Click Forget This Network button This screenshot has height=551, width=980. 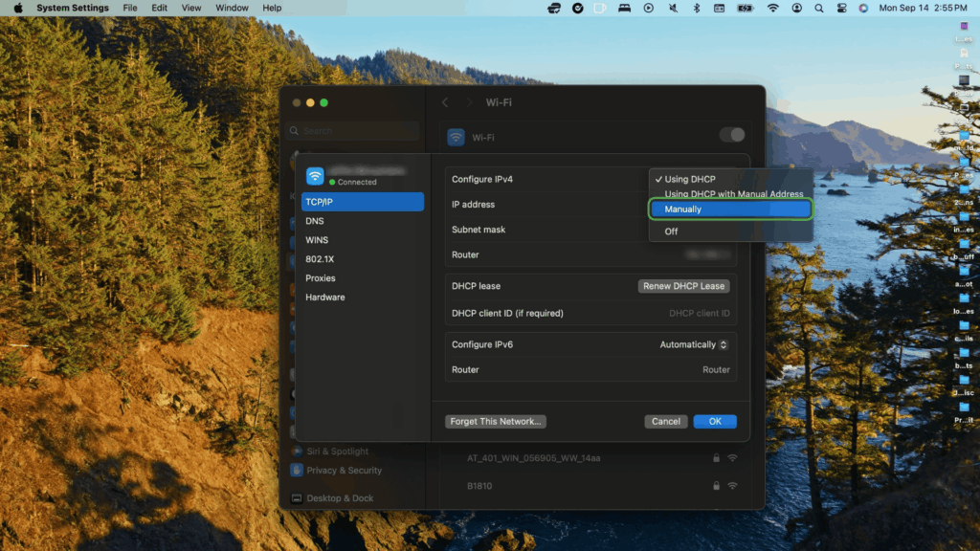click(496, 422)
